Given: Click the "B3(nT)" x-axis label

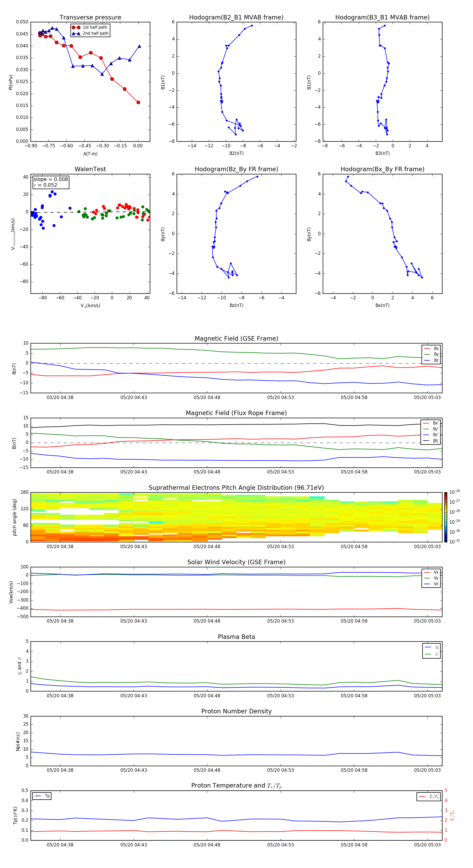Looking at the screenshot, I should (382, 154).
